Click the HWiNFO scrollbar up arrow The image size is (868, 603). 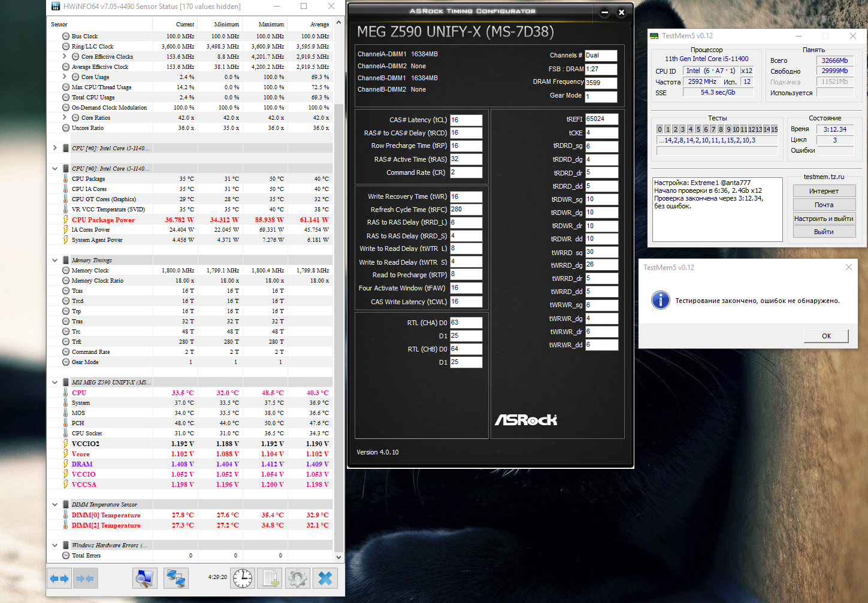(x=338, y=23)
